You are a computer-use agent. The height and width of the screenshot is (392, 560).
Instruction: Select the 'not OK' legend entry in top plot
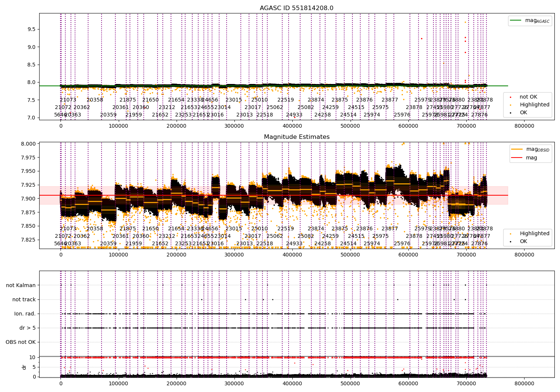(x=528, y=97)
